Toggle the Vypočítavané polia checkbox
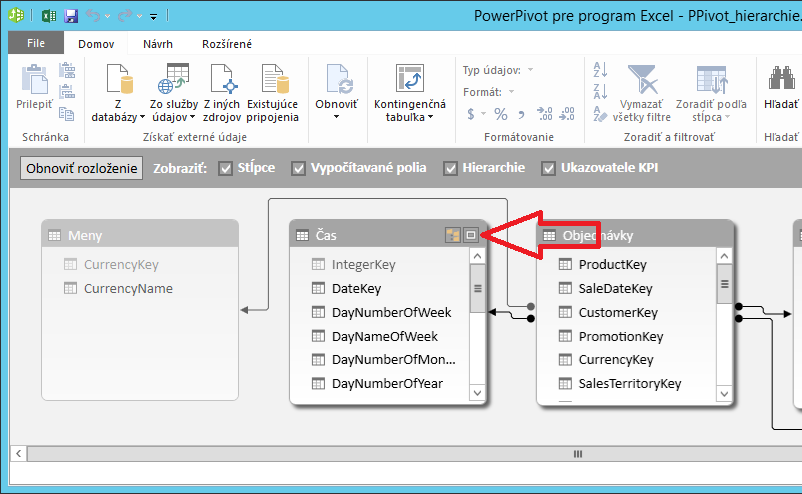The height and width of the screenshot is (494, 802). (x=298, y=168)
